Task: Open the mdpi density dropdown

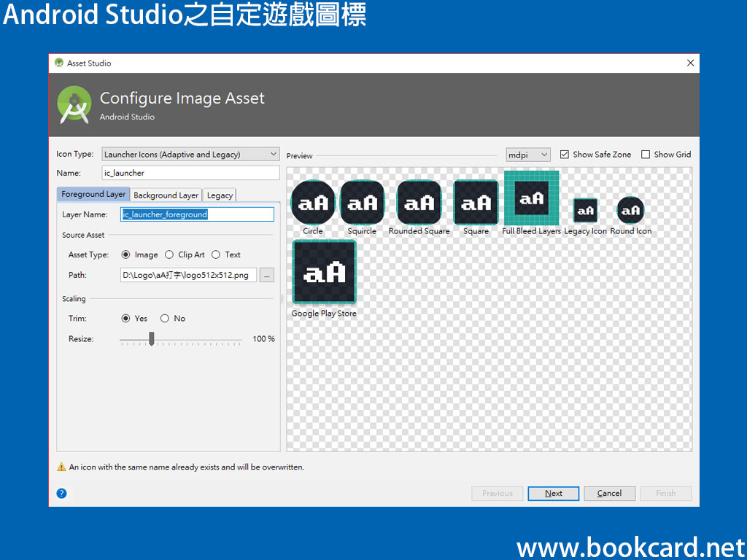Action: tap(527, 154)
